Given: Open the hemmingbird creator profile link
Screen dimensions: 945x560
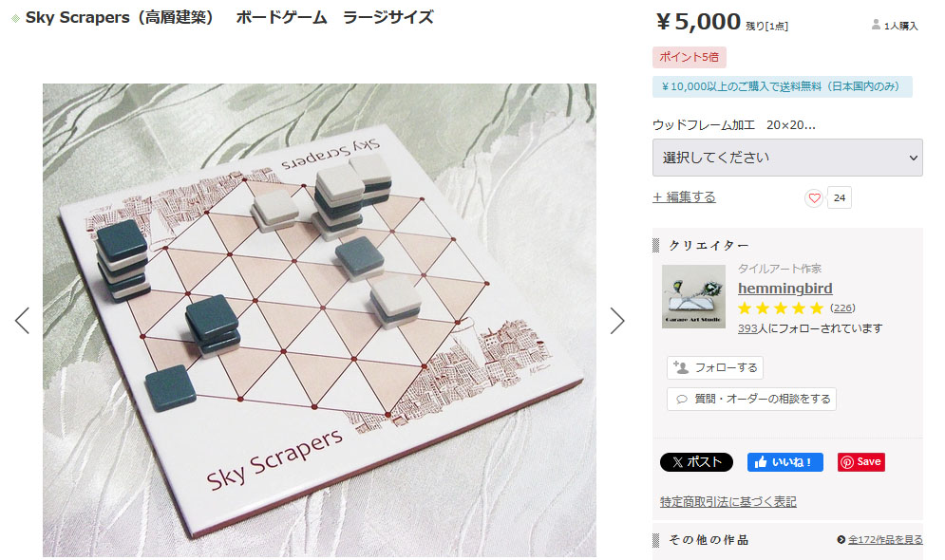Looking at the screenshot, I should pos(784,289).
